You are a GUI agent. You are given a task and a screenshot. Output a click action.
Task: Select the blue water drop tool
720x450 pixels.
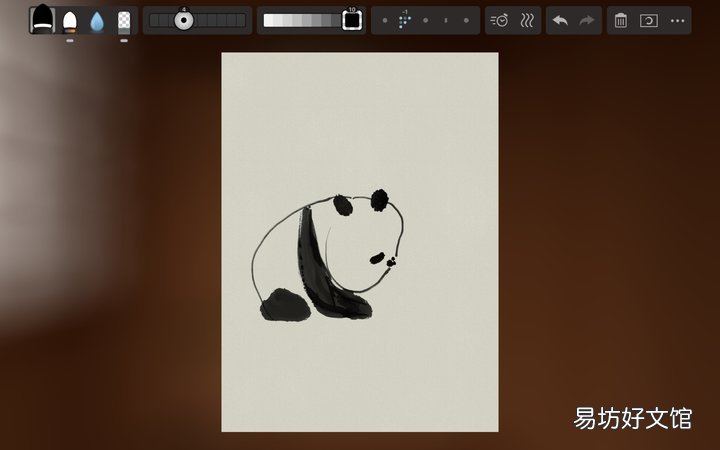tap(97, 22)
